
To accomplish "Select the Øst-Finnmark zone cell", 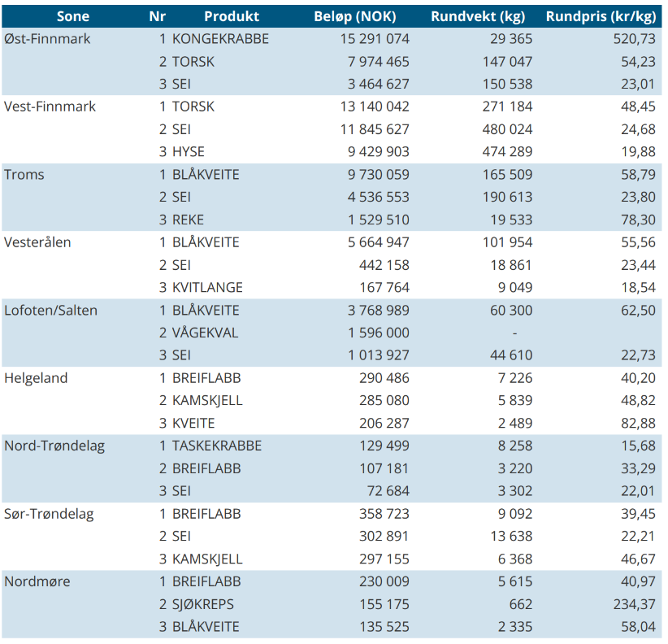I will [47, 39].
